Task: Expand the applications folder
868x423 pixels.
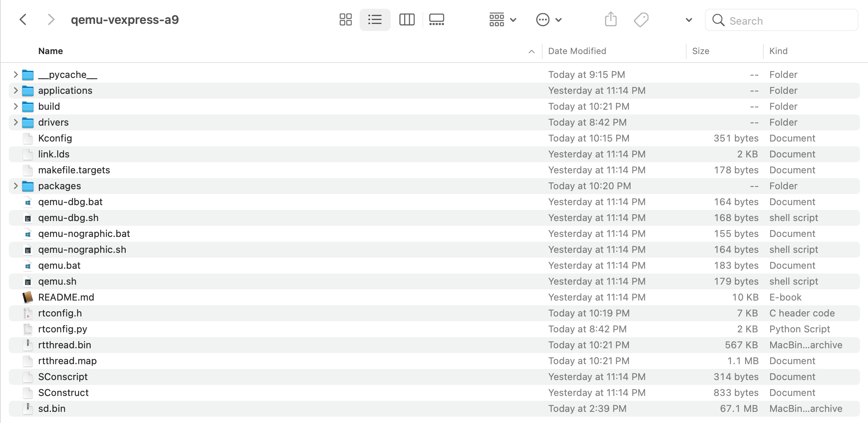Action: tap(16, 91)
